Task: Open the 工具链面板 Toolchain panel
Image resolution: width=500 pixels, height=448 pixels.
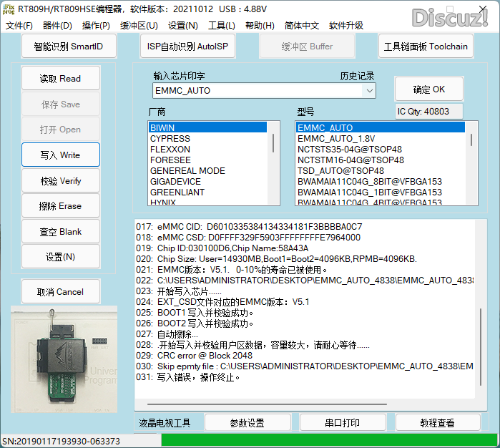Action: coord(426,47)
